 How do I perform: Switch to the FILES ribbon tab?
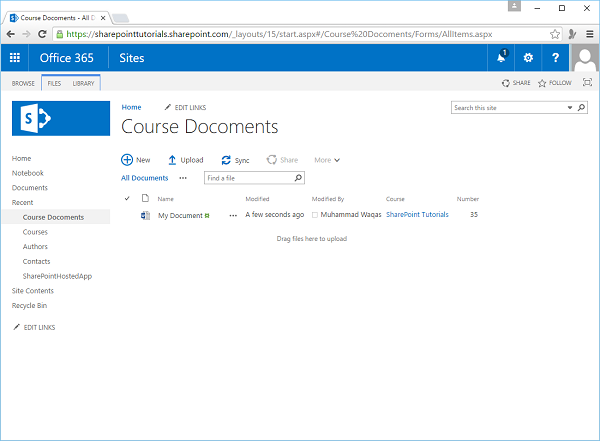click(54, 83)
